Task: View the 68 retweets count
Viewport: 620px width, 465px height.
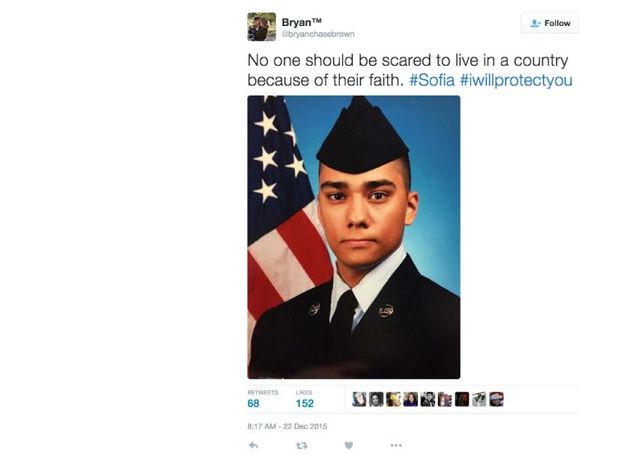Action: (253, 403)
